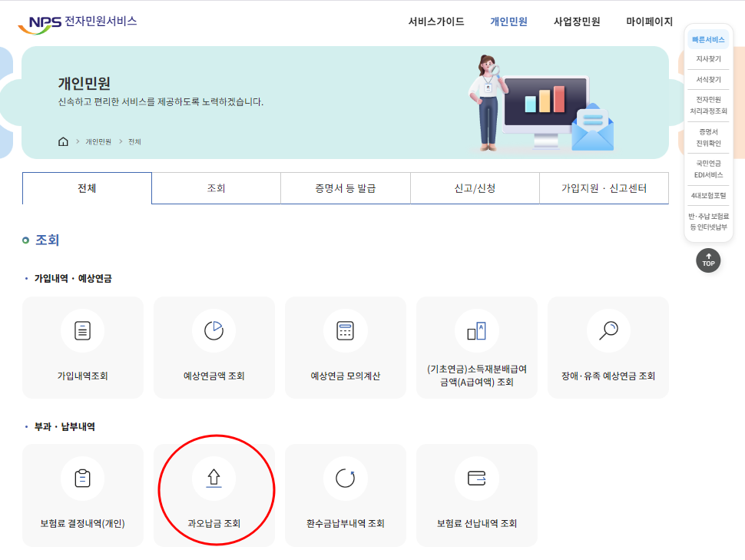
Task: Click the NPS 전자민원서비스 logo
Action: coord(78,24)
